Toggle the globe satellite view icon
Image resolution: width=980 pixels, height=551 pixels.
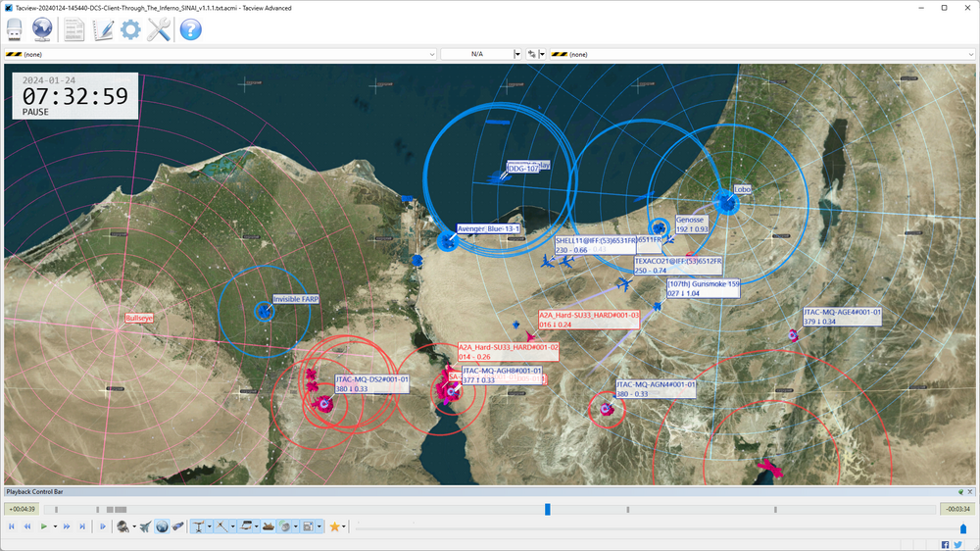(x=162, y=527)
